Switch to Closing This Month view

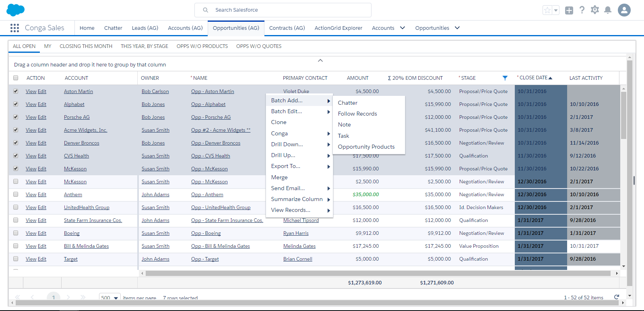click(x=86, y=46)
